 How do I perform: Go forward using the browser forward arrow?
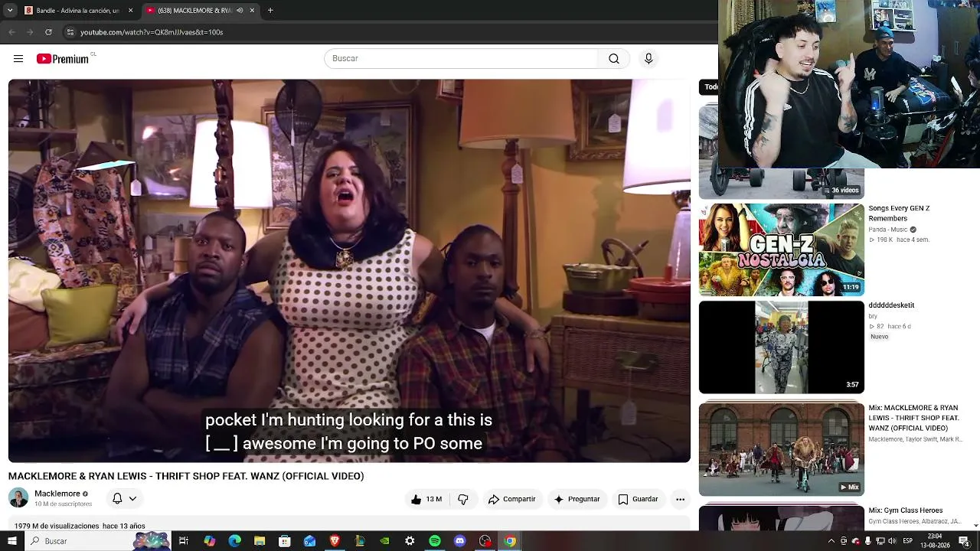coord(30,32)
